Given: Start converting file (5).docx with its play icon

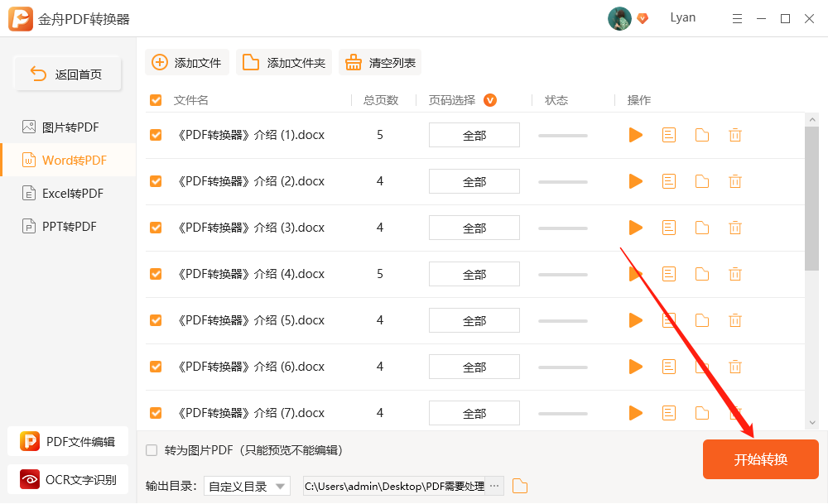Looking at the screenshot, I should [636, 320].
